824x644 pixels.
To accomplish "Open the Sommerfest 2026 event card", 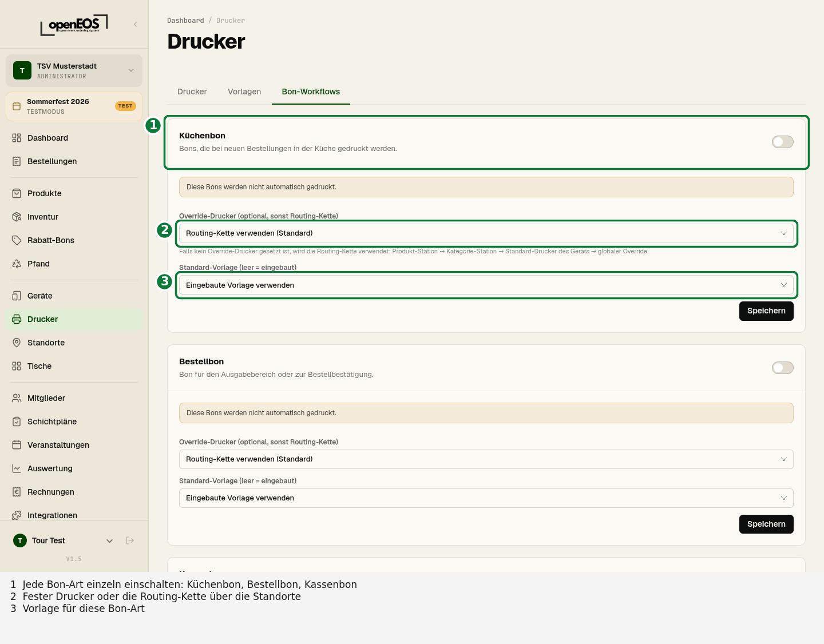I will 74,106.
